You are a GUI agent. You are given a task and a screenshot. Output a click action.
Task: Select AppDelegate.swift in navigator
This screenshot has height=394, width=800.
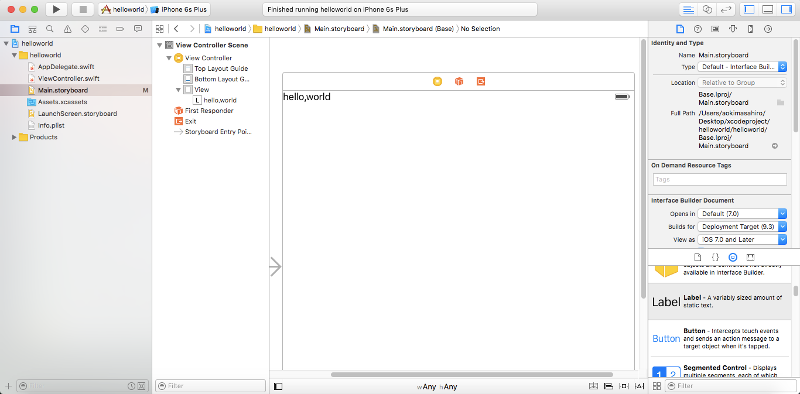pyautogui.click(x=66, y=67)
